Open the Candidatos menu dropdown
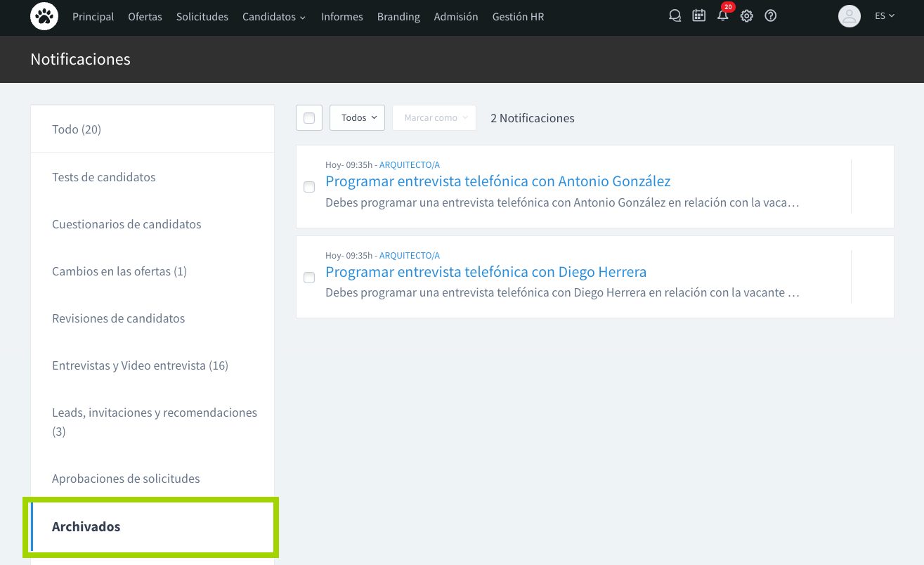This screenshot has width=924, height=565. point(274,17)
